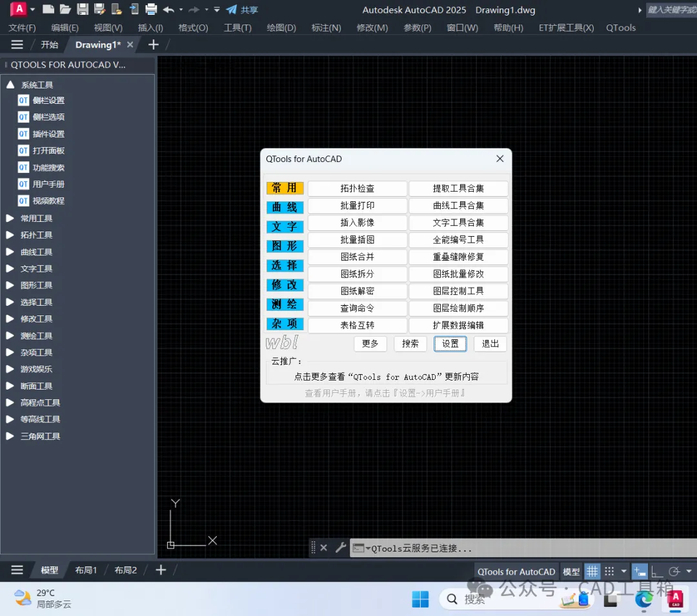Toggle dynamic input in status bar
The height and width of the screenshot is (616, 697).
[640, 571]
